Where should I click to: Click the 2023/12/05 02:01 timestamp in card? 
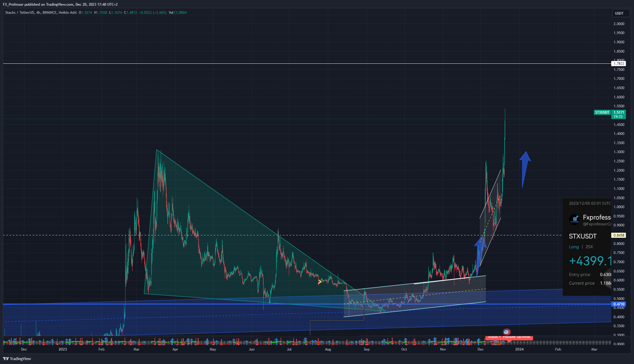[x=590, y=203]
